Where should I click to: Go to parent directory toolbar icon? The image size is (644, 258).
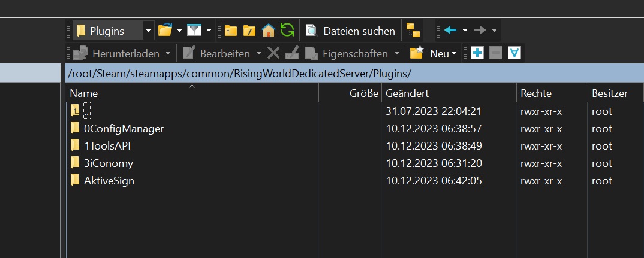coord(231,31)
